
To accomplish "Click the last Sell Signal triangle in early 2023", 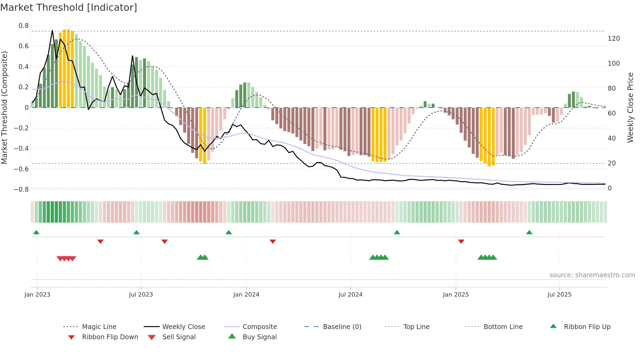I will (72, 258).
